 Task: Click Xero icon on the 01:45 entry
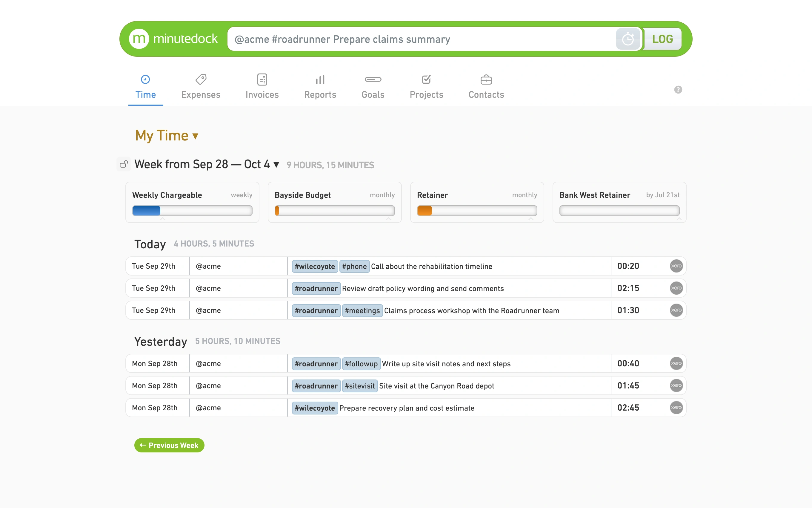click(676, 386)
